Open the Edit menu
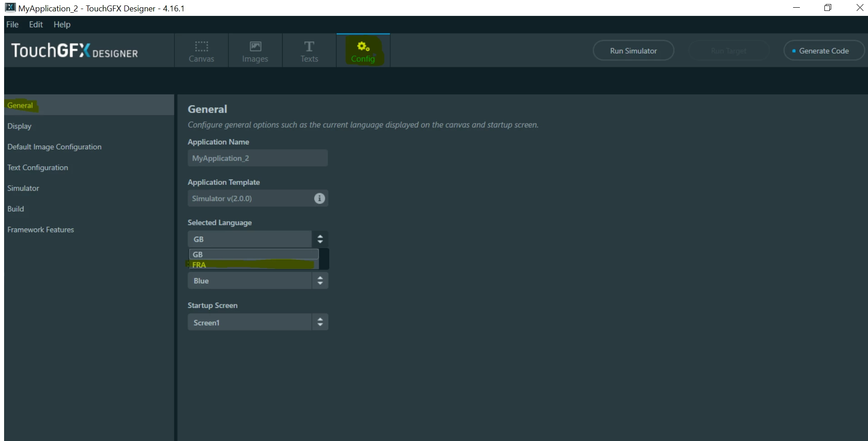 coord(36,25)
